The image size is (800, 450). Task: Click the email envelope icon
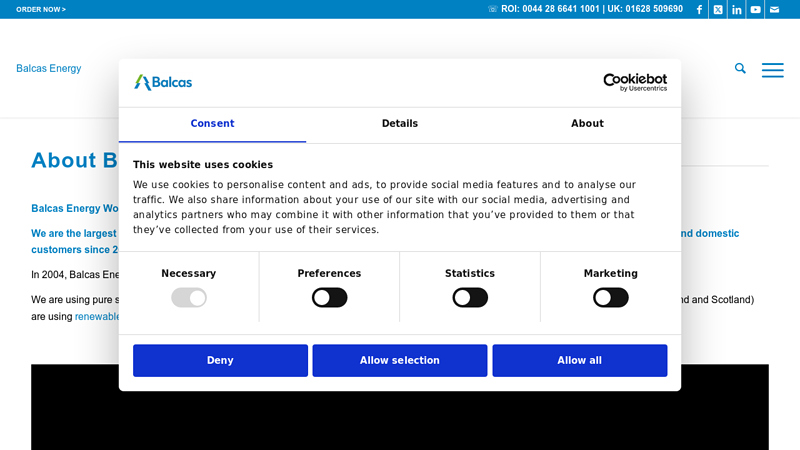click(x=774, y=9)
